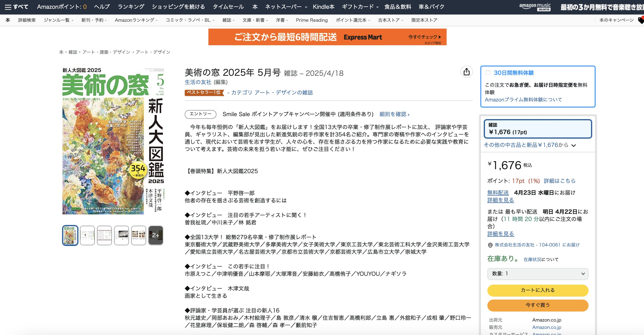Viewport: 644px width, 335px height.
Task: Open the 在庫状況 link
Action: tap(532, 259)
